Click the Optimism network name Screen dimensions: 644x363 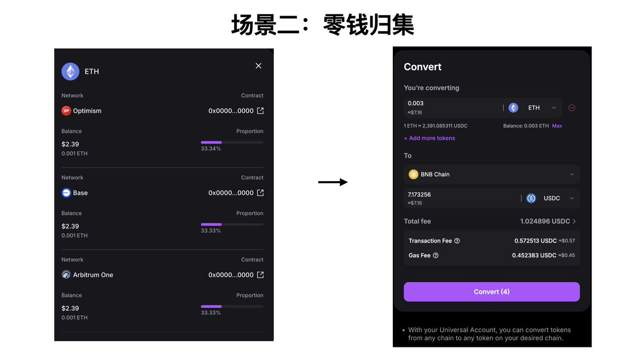[x=87, y=111]
